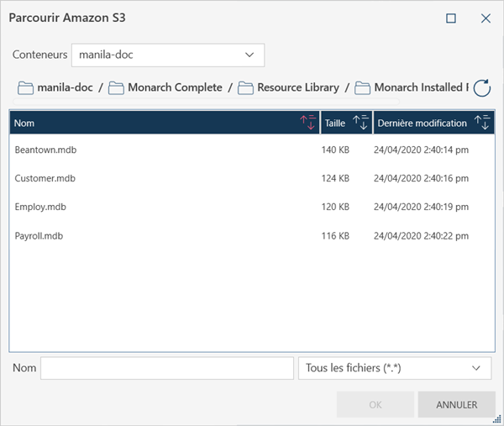Navigate to Resource Library breadcrumb
This screenshot has width=504, height=426.
[x=297, y=87]
